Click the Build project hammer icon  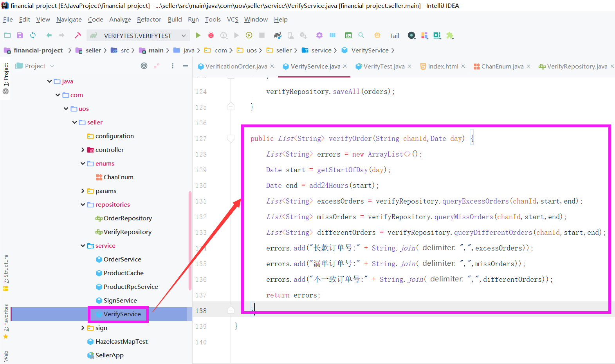click(x=78, y=36)
